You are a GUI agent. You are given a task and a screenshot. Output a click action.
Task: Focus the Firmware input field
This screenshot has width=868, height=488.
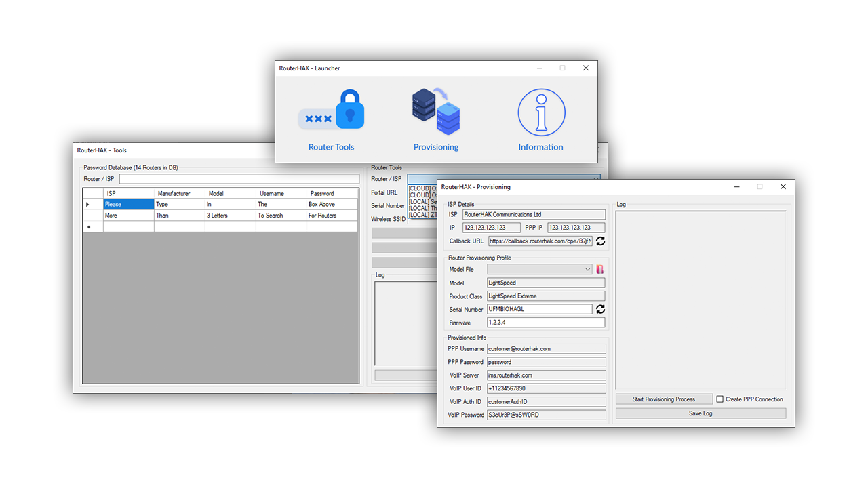coord(545,323)
